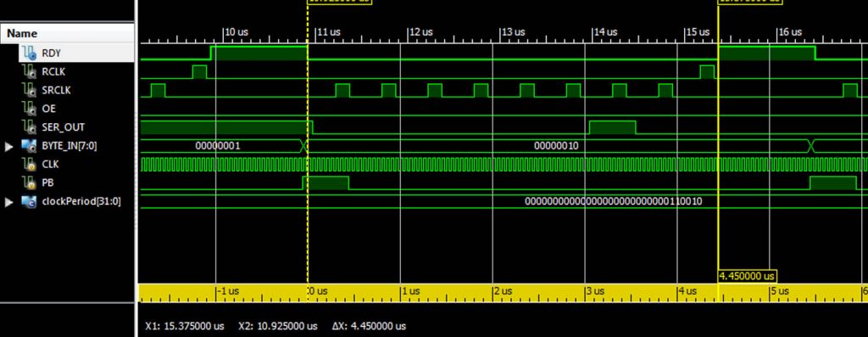The image size is (868, 337).
Task: Select the SRCLK signal name
Action: pos(57,90)
